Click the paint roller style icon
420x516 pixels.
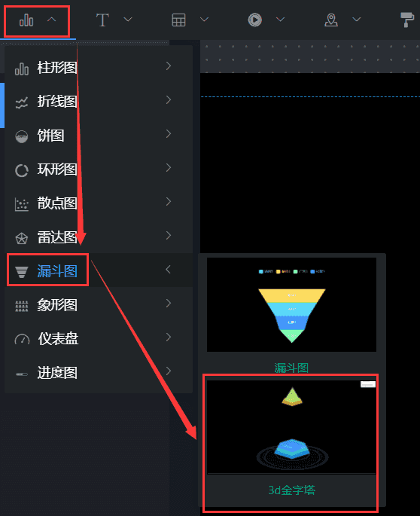tap(407, 20)
